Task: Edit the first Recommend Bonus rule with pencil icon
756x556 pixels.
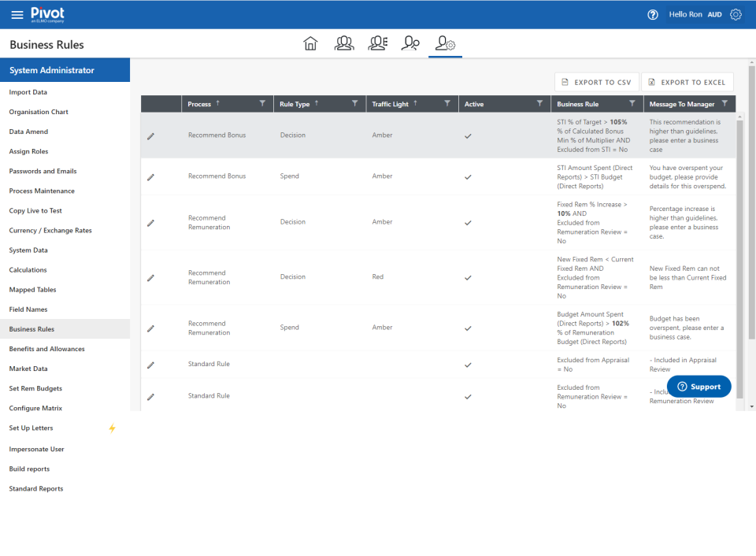Action: click(x=150, y=135)
